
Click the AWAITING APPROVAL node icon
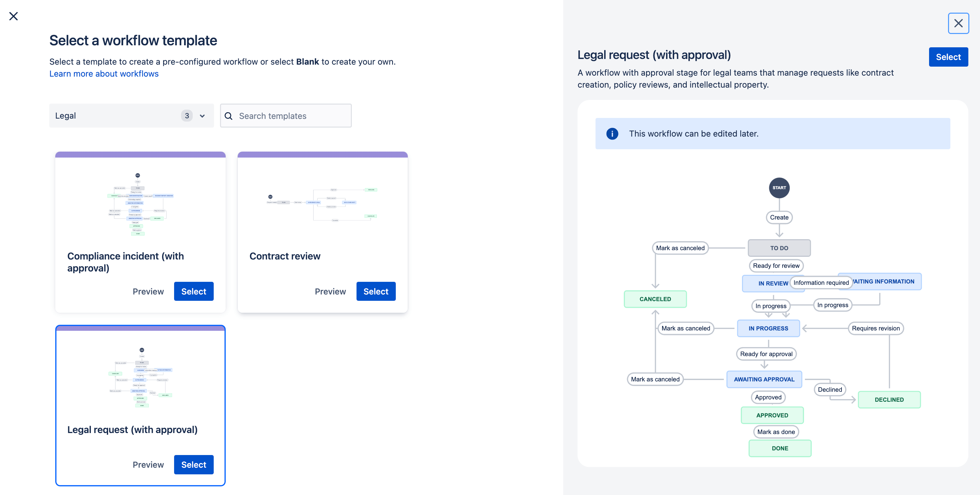pos(764,379)
